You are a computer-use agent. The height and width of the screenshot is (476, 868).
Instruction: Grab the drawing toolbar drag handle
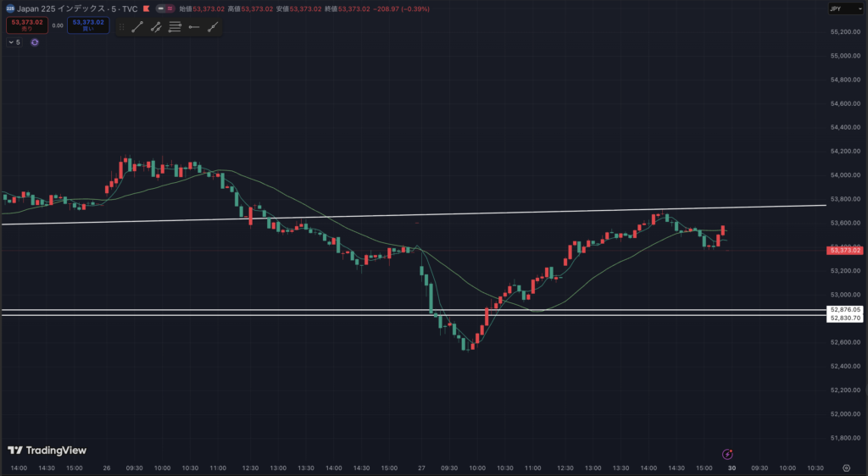[121, 27]
